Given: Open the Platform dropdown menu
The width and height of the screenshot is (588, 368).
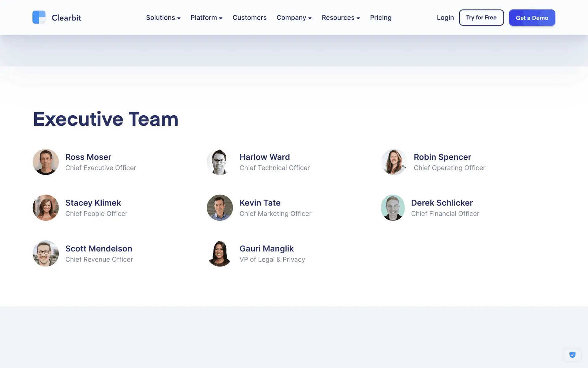Looking at the screenshot, I should click(206, 18).
